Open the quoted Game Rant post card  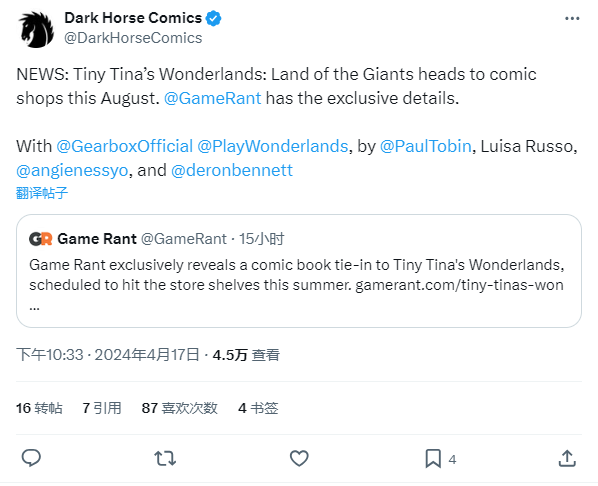299,271
